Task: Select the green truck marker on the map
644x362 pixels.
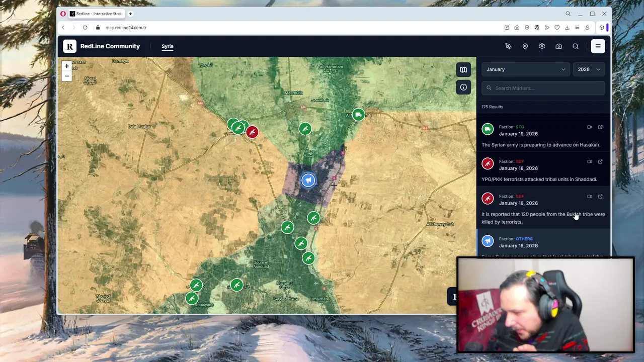Action: (358, 115)
